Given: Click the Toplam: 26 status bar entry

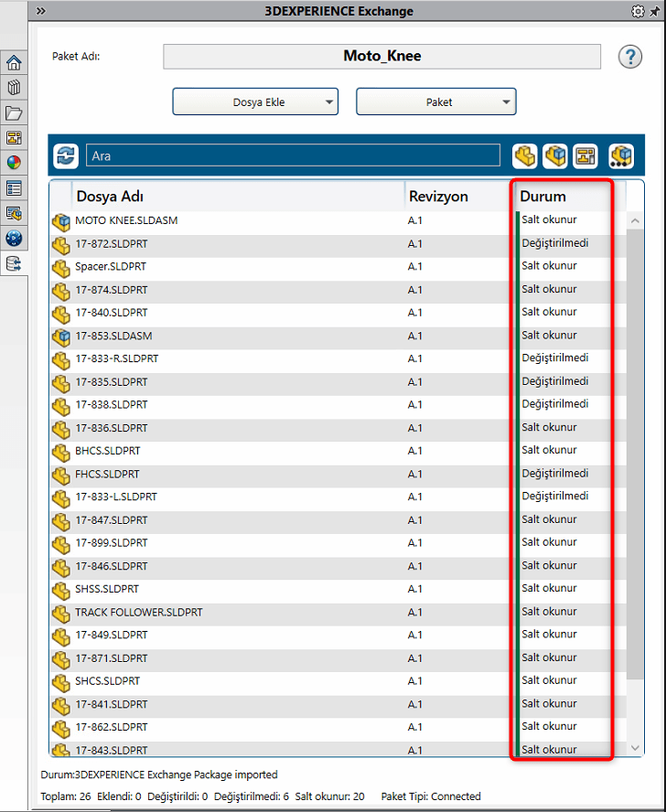Looking at the screenshot, I should pos(66,796).
